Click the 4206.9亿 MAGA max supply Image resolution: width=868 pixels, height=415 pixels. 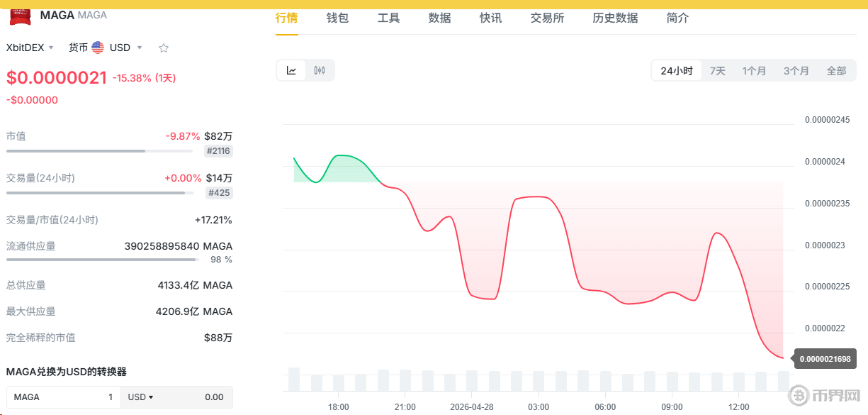coord(194,311)
